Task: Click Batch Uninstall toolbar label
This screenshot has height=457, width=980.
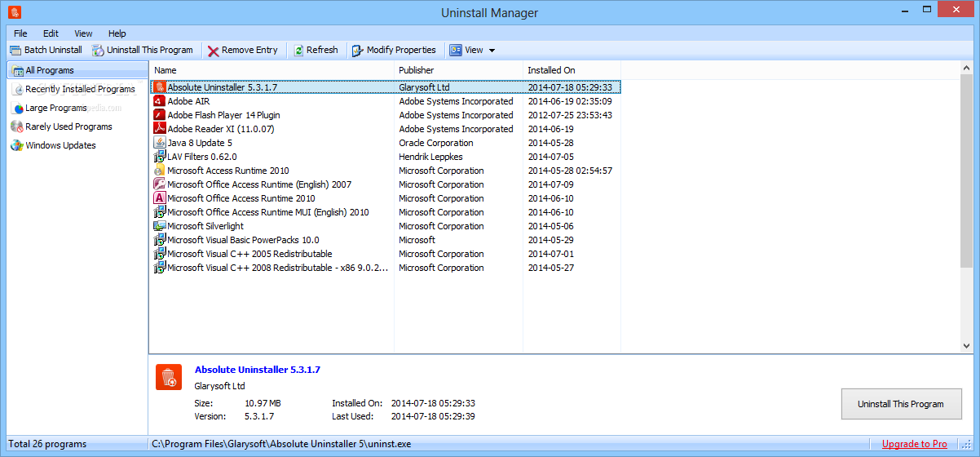Action: [53, 51]
